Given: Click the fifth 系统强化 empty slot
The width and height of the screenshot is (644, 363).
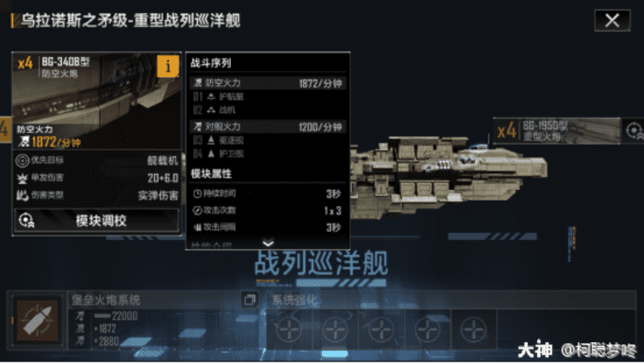Looking at the screenshot, I should pos(473,330).
